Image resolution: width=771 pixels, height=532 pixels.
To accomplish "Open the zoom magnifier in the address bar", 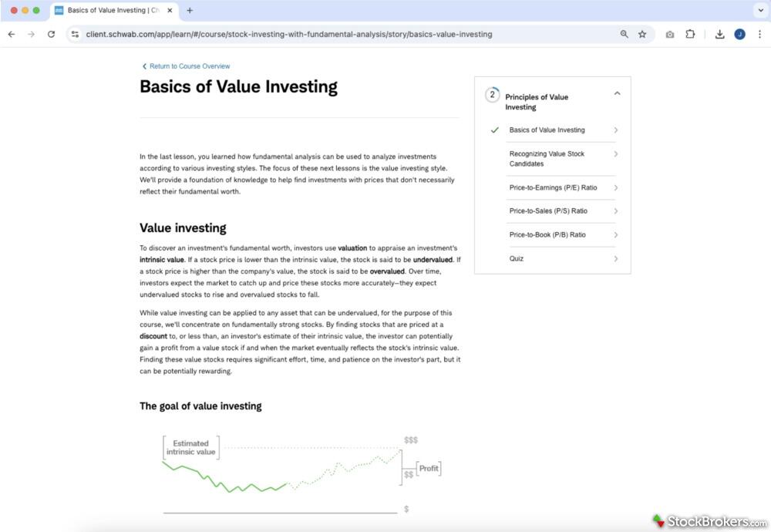I will click(x=625, y=34).
